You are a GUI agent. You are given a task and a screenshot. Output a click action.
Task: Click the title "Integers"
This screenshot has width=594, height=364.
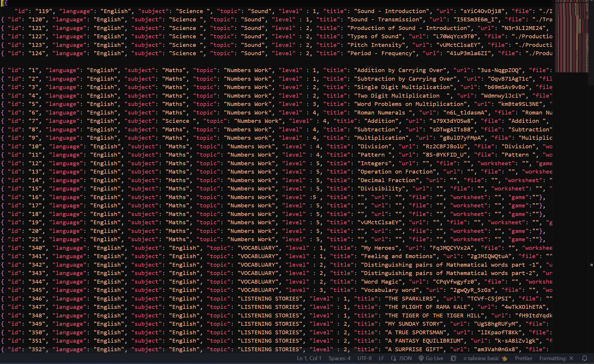374,163
